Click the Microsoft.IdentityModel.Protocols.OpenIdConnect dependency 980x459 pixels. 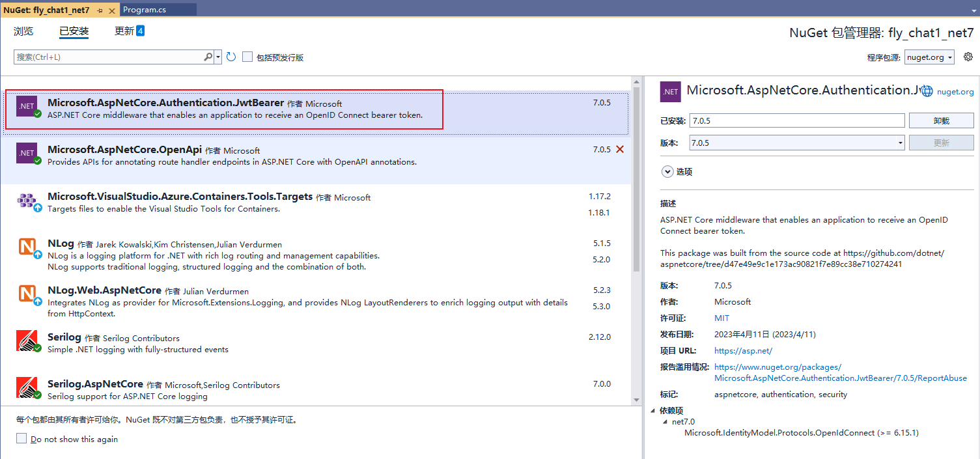tap(802, 432)
